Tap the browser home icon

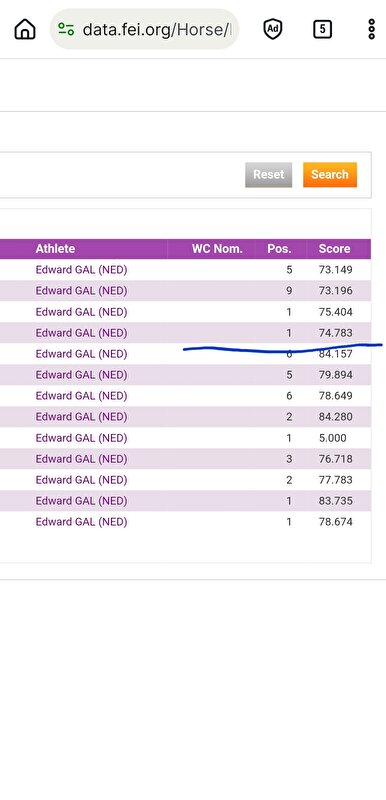[25, 29]
